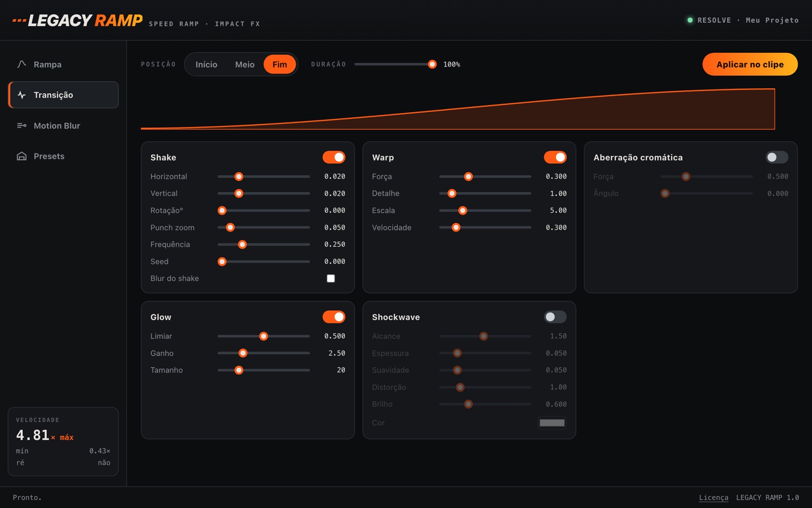Click the Warp Velocidade slider
The image size is (812, 508).
[x=485, y=228]
